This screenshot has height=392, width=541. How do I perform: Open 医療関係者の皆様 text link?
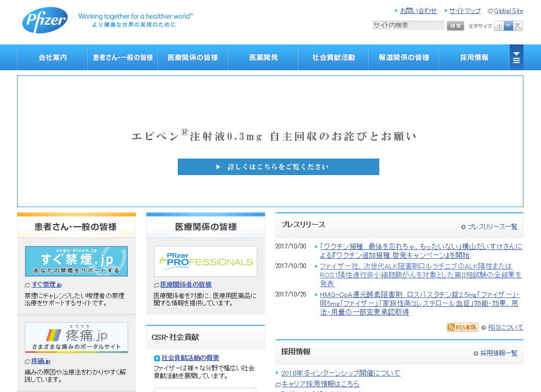[x=186, y=285]
